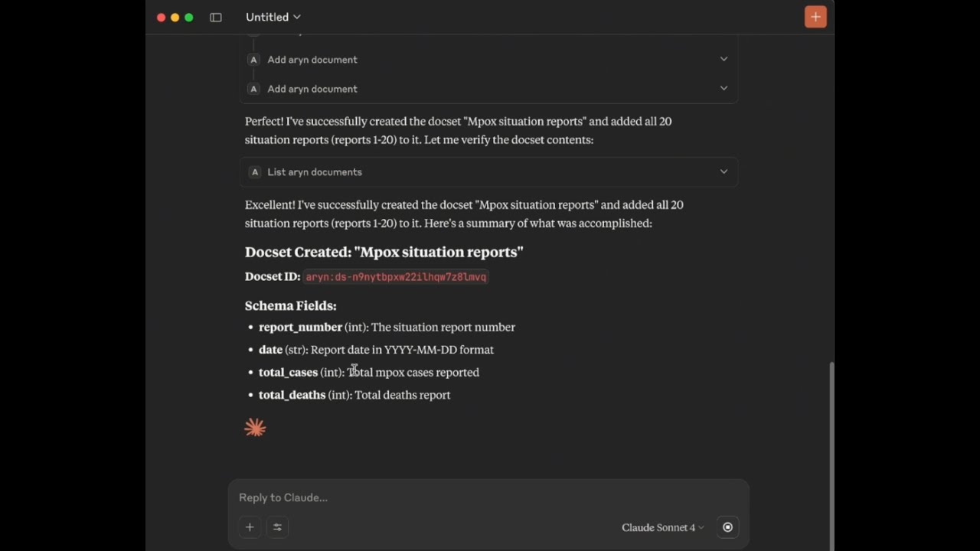Open the Untitled chat title dropdown

[x=273, y=17]
